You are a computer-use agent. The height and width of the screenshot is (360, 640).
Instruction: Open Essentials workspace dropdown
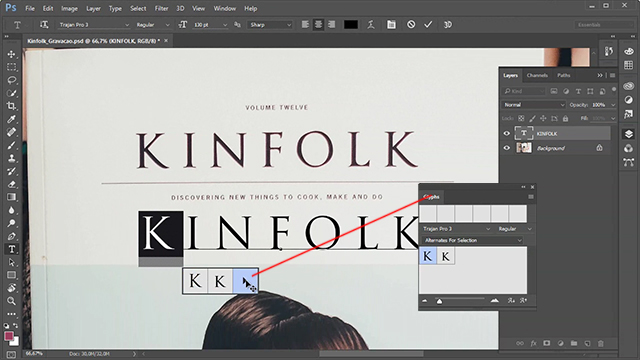coord(604,25)
